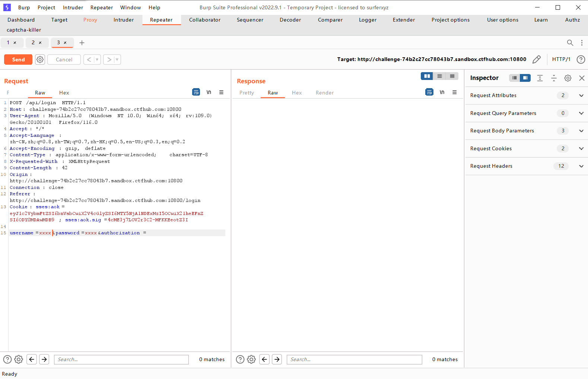
Task: Open Request search settings gear
Action: [19, 359]
